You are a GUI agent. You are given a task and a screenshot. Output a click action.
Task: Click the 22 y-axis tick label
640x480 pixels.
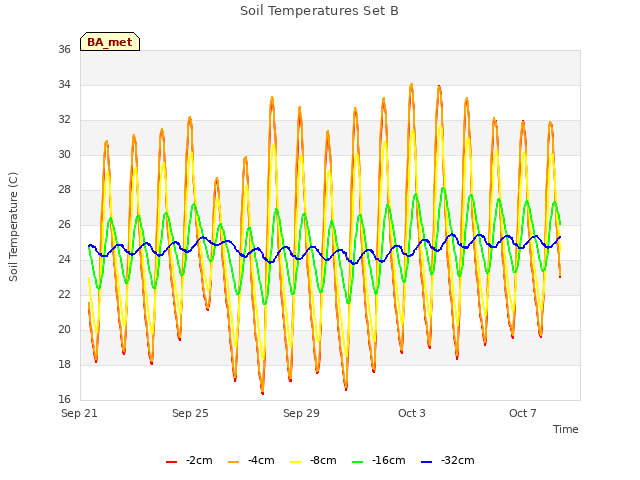point(64,295)
